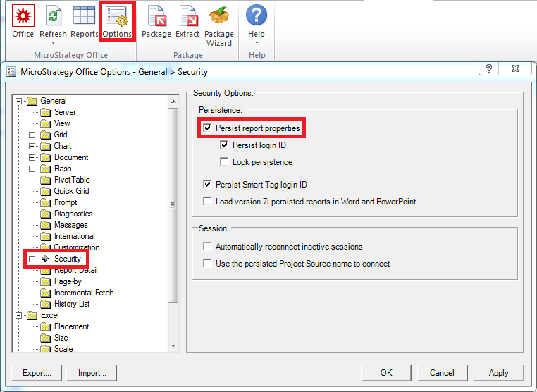Click the Apply button
Viewport: 537px width, 392px height.
pyautogui.click(x=499, y=373)
